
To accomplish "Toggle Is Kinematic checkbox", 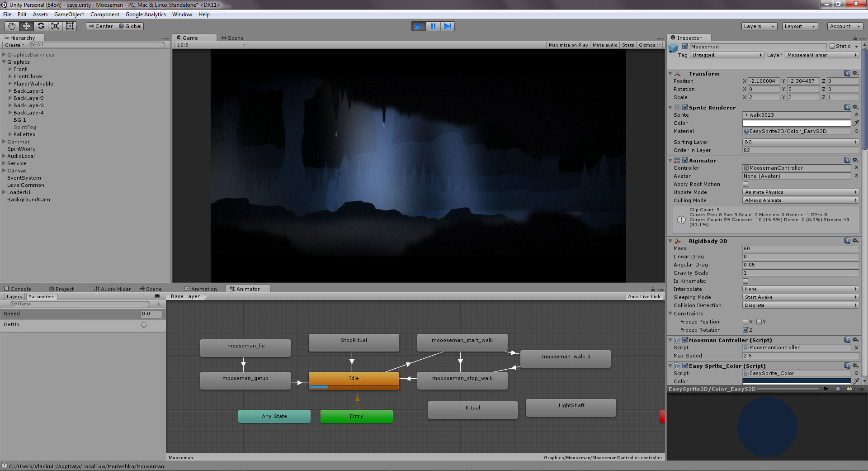I will (x=745, y=281).
